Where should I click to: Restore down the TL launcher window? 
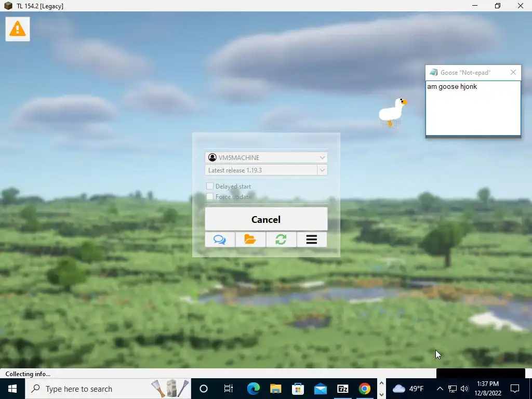(x=498, y=6)
